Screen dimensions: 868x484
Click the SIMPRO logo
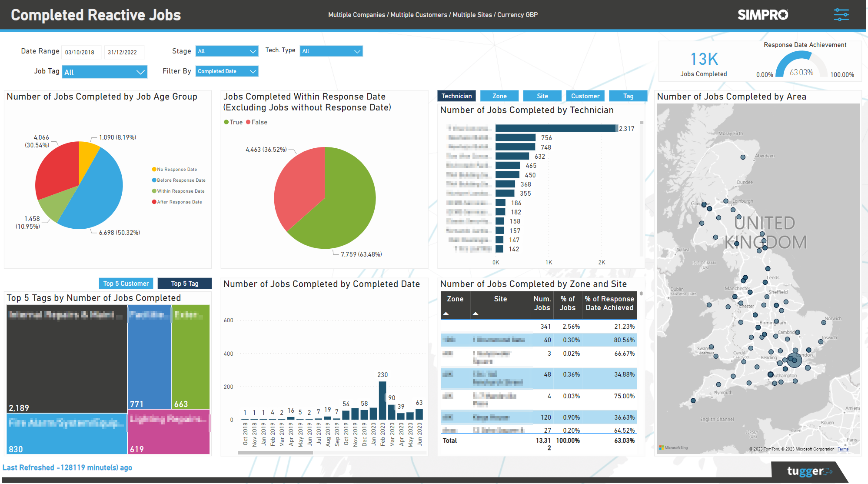coord(763,14)
